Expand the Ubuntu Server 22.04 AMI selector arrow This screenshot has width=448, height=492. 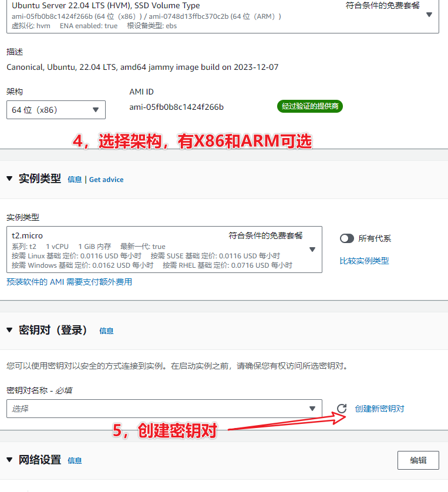(x=429, y=15)
